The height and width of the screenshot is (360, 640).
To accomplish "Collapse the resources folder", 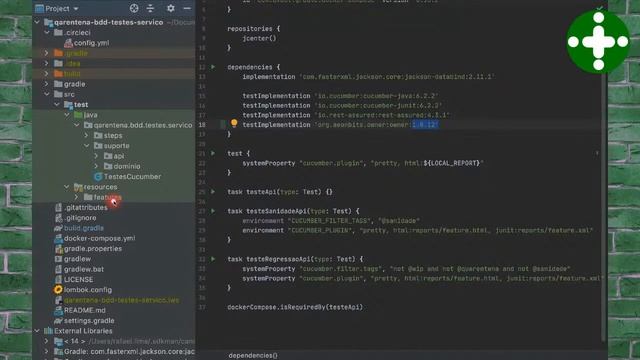I will 67,187.
